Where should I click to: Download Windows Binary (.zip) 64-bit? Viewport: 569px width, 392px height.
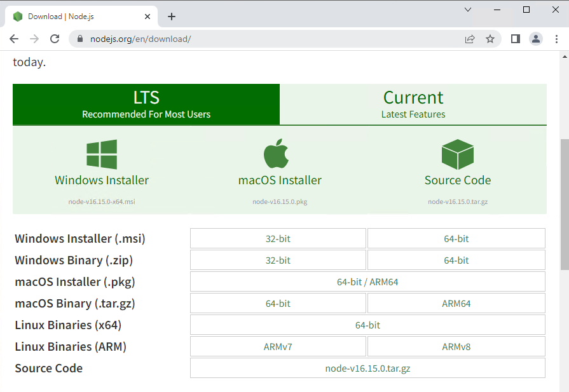point(456,260)
